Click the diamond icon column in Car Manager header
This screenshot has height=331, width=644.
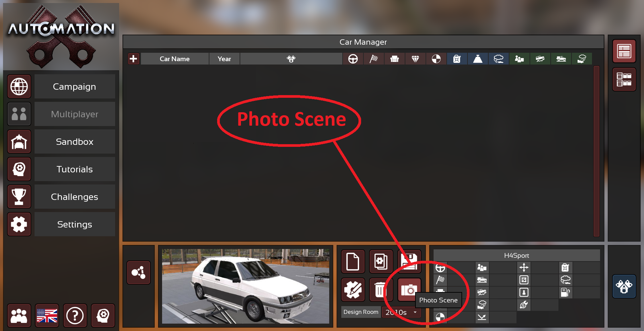click(x=415, y=59)
